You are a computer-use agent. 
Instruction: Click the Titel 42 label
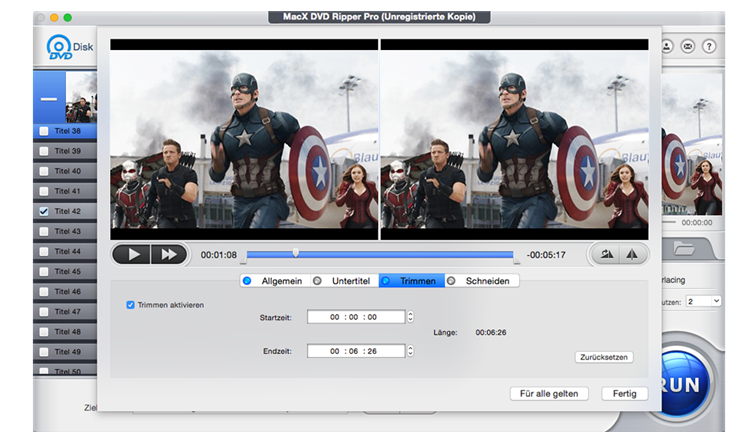(68, 211)
